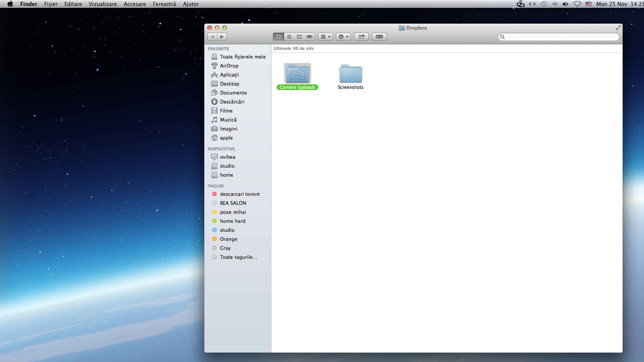644x362 pixels.
Task: Click the double-arrow menu bar icon
Action: click(x=532, y=4)
